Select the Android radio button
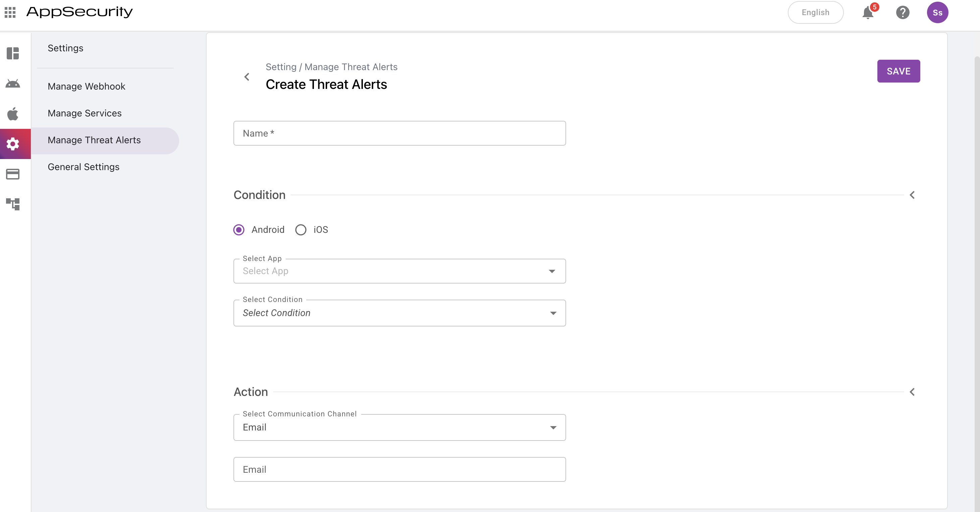 239,229
